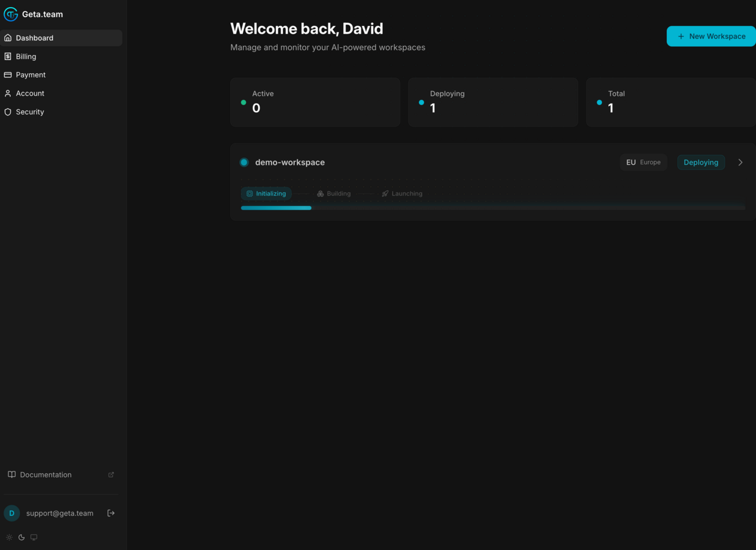Click the Building step icon
This screenshot has width=756, height=550.
320,194
